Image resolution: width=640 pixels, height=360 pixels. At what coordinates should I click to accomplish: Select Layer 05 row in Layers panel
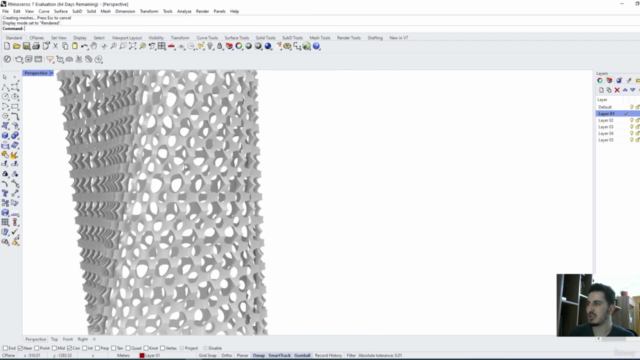click(618, 140)
